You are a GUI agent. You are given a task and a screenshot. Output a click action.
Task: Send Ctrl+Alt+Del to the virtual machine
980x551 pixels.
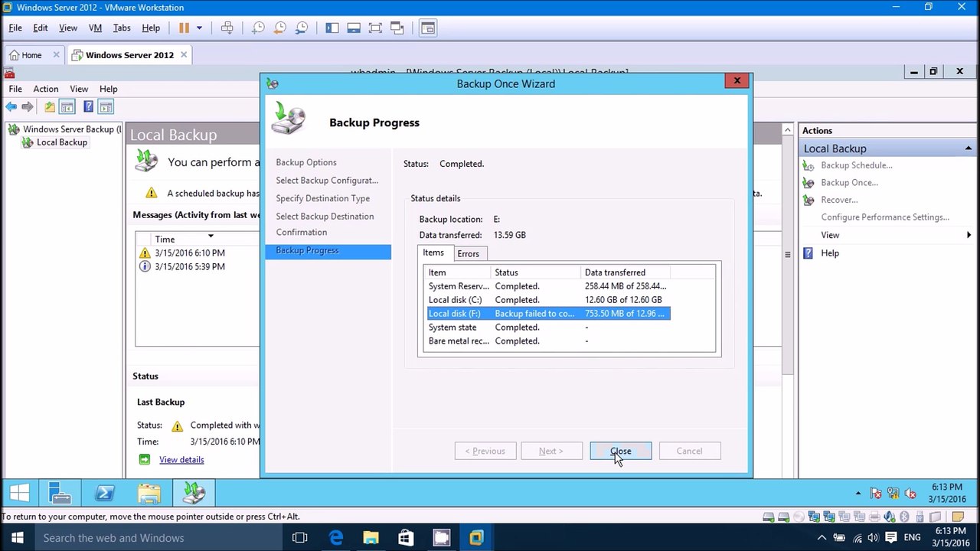click(227, 28)
